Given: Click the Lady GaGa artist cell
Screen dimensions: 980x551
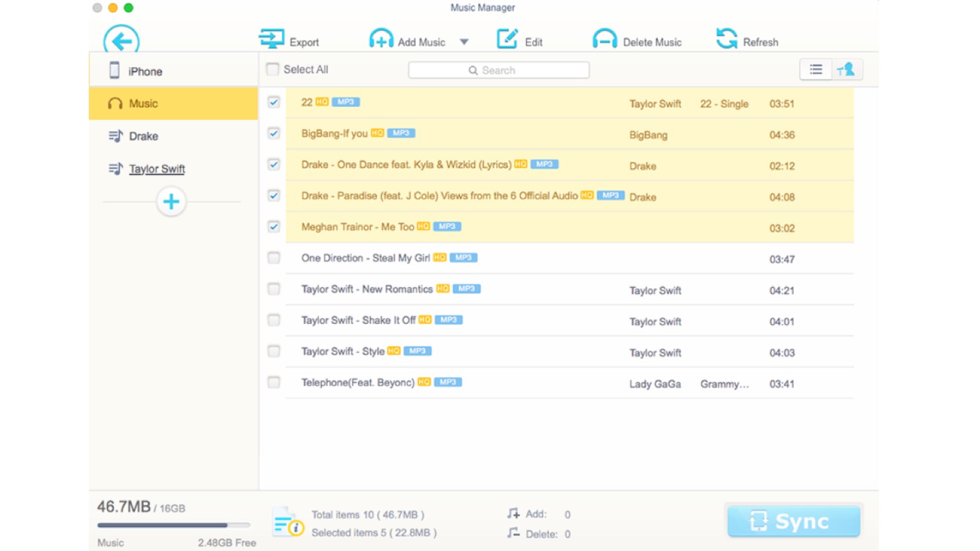Looking at the screenshot, I should point(655,384).
